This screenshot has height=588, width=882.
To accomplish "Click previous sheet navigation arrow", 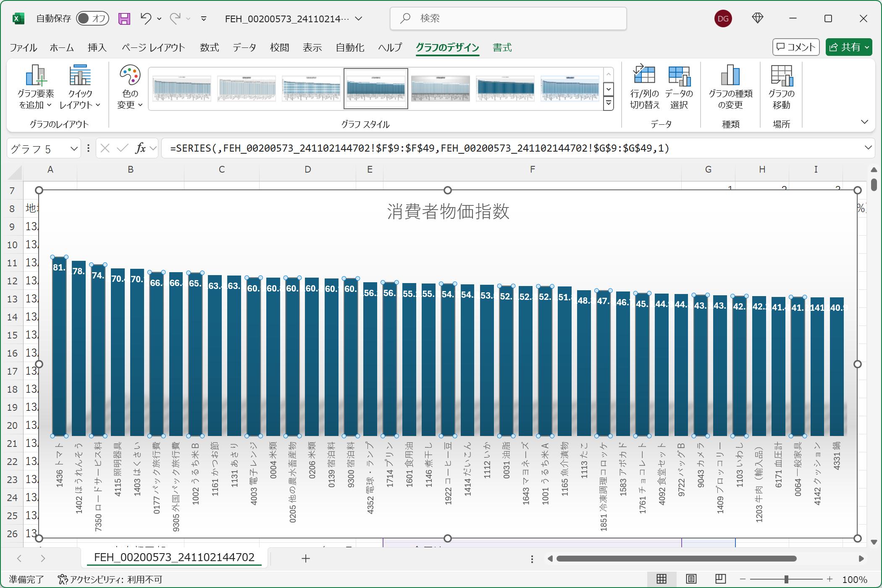I will pos(19,558).
